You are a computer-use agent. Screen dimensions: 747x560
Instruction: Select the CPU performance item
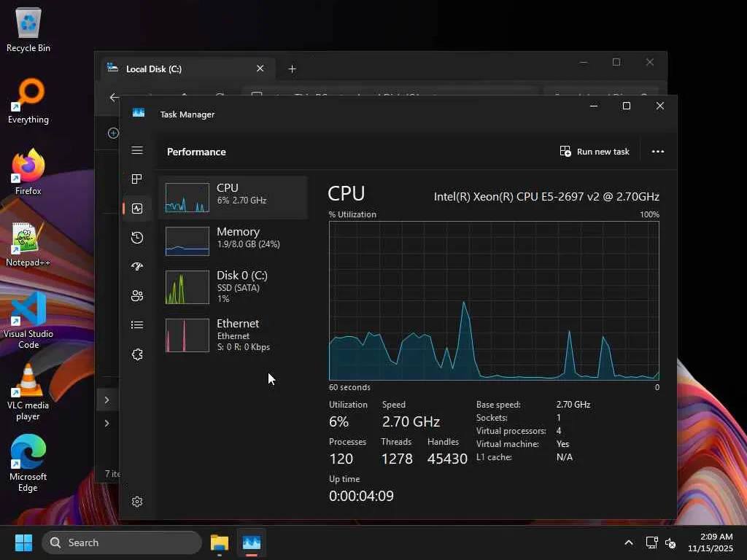tap(233, 197)
